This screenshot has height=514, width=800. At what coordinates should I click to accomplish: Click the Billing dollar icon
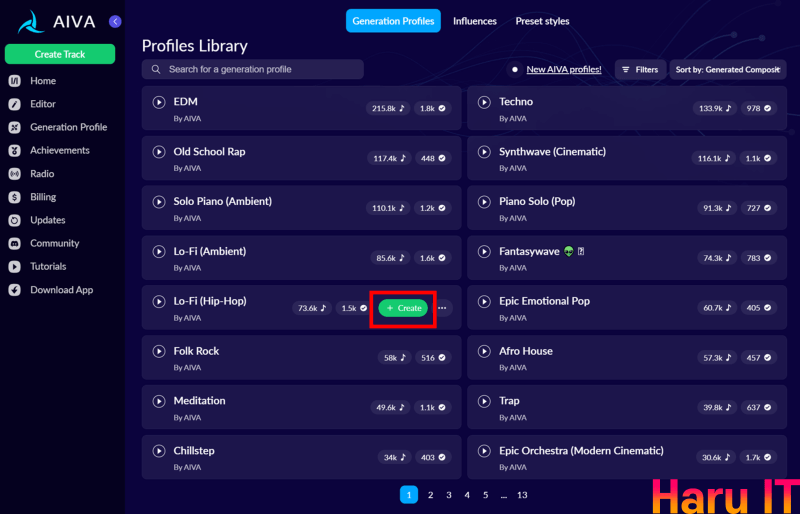(15, 197)
